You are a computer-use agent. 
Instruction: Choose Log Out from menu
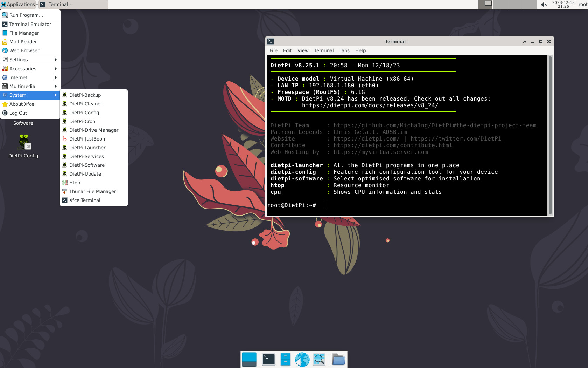[30, 113]
